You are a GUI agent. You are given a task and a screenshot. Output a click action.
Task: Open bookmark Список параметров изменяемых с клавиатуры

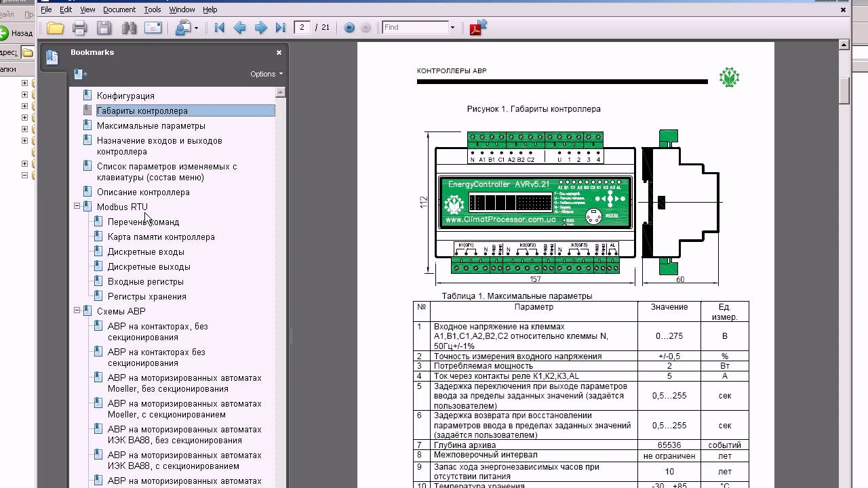[x=167, y=171]
